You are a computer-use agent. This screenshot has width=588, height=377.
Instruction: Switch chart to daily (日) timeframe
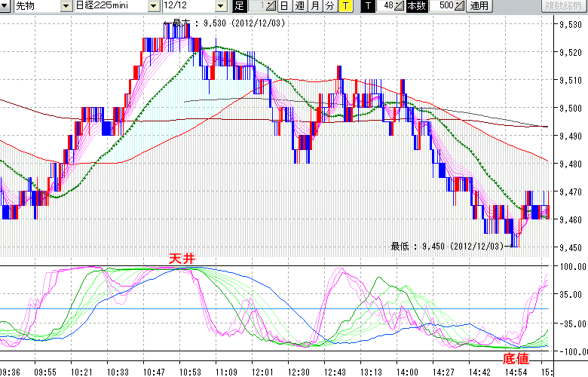[284, 6]
